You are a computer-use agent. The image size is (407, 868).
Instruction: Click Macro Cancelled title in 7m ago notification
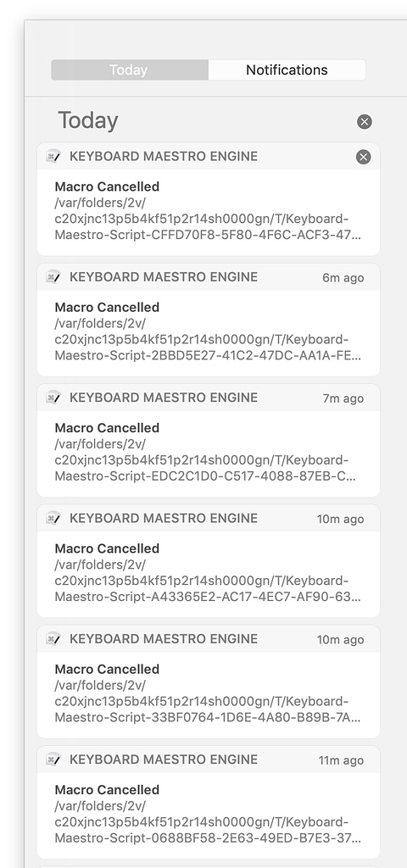click(107, 428)
